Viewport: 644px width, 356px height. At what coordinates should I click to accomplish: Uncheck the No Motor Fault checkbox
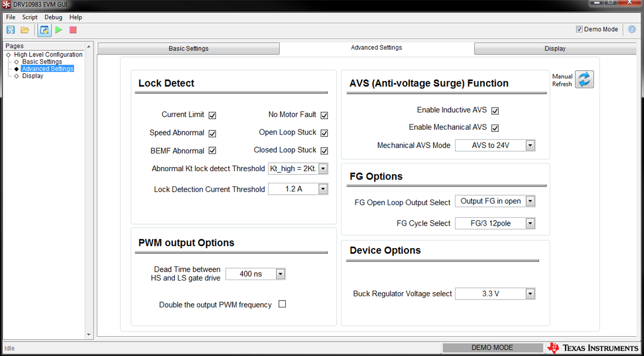coord(324,115)
